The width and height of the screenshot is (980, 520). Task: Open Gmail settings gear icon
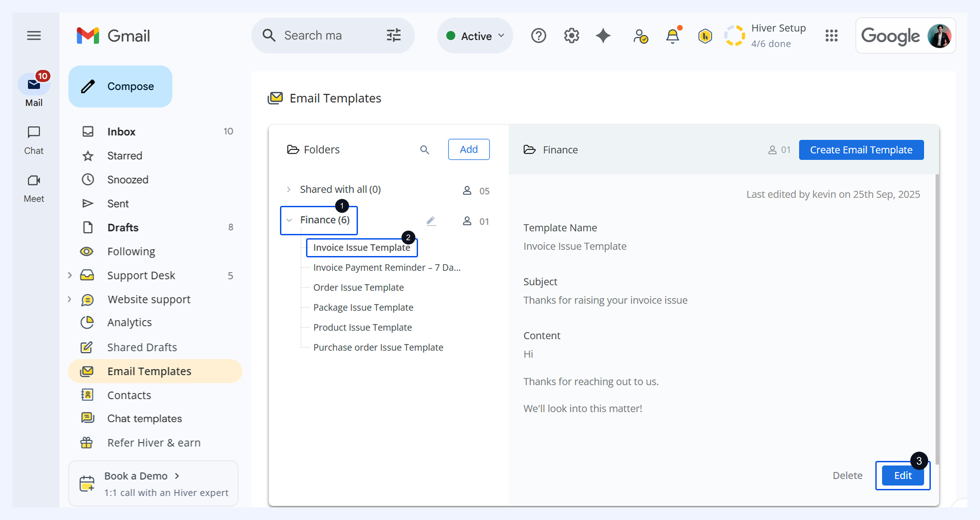pyautogui.click(x=571, y=36)
